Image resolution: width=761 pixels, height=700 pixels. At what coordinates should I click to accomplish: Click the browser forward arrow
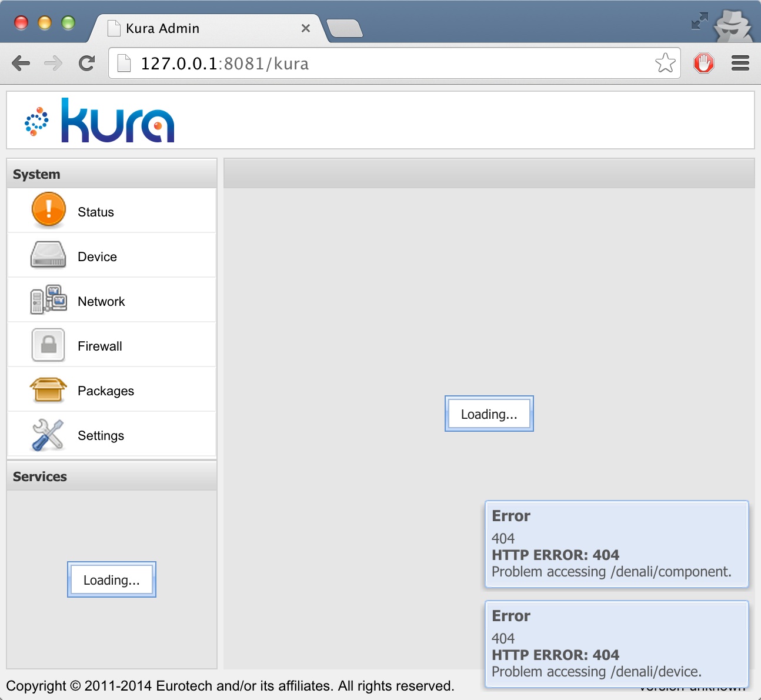point(54,63)
